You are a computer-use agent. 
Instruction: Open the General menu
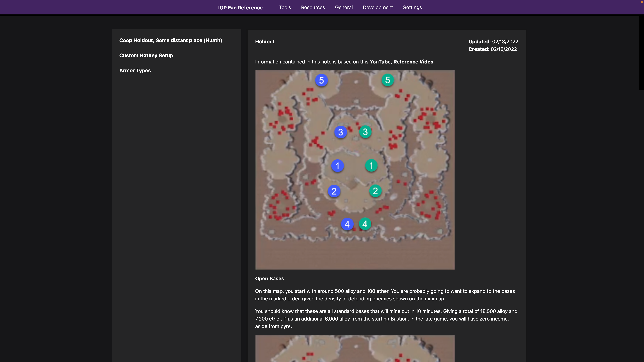pos(344,8)
